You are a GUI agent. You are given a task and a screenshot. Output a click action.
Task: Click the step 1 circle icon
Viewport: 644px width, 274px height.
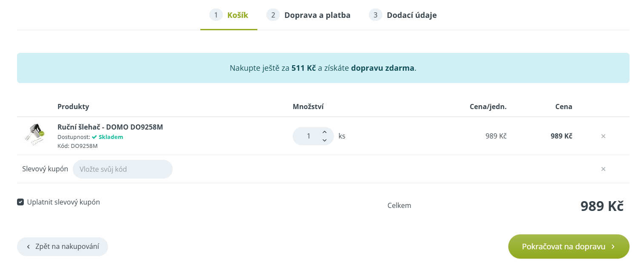click(216, 14)
